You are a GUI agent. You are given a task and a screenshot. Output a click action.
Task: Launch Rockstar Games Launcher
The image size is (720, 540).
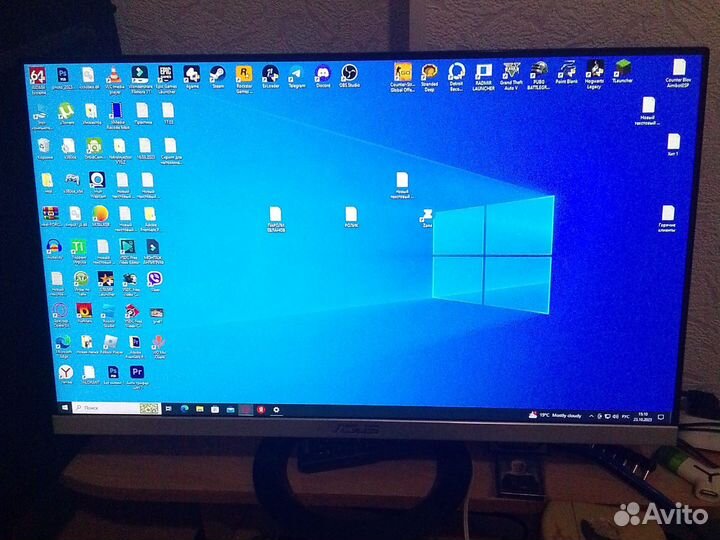point(244,79)
